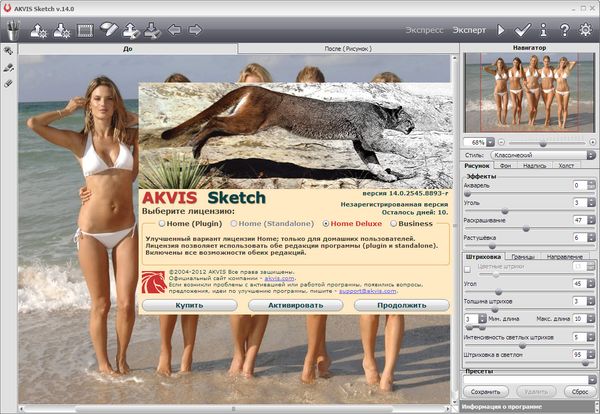Viewport: 600px width, 414px height.
Task: Click the Мин. длина input field
Action: (471, 319)
